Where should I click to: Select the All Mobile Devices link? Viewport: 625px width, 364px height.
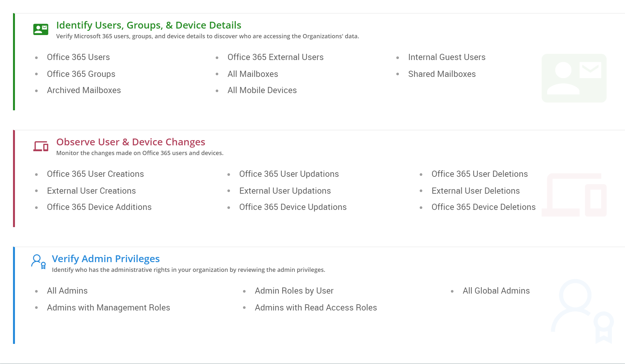click(262, 90)
